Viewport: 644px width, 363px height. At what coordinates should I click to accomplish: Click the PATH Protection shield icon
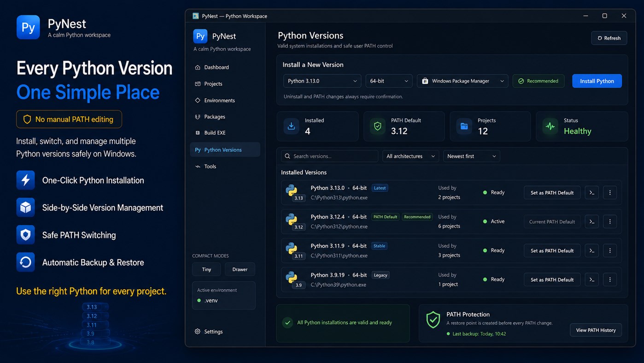tap(433, 320)
